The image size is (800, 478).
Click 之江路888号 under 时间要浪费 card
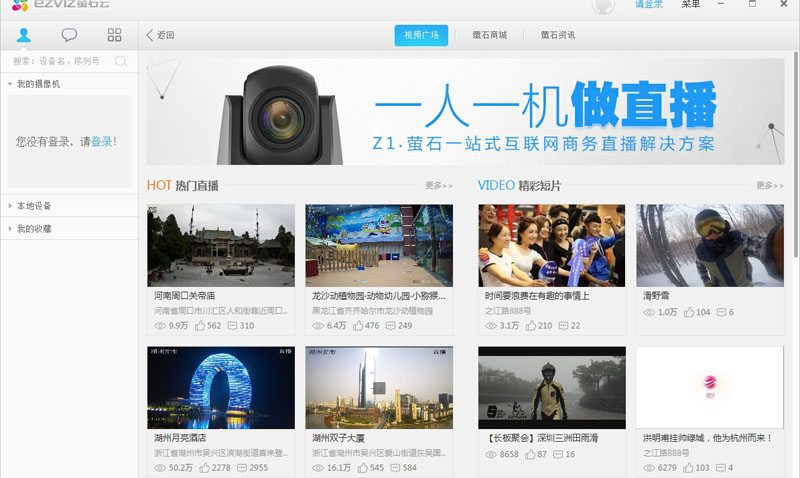point(508,311)
